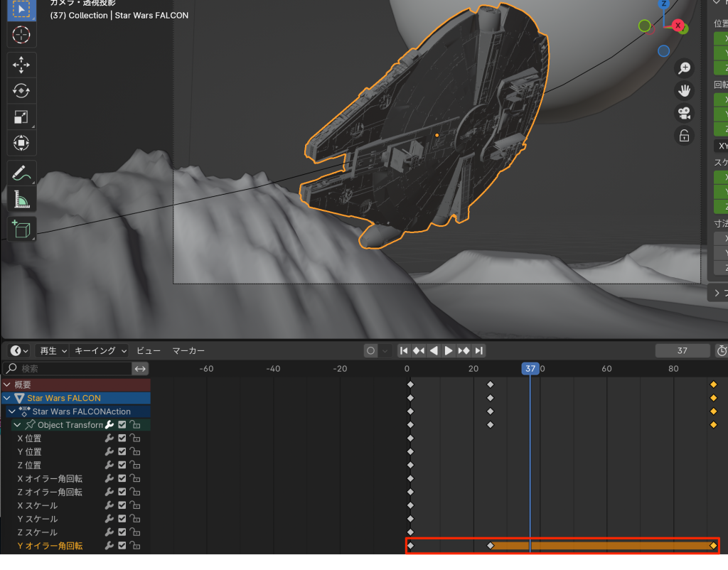Image resolution: width=728 pixels, height=570 pixels.
Task: Open the 再生 playback dropdown
Action: pos(53,350)
